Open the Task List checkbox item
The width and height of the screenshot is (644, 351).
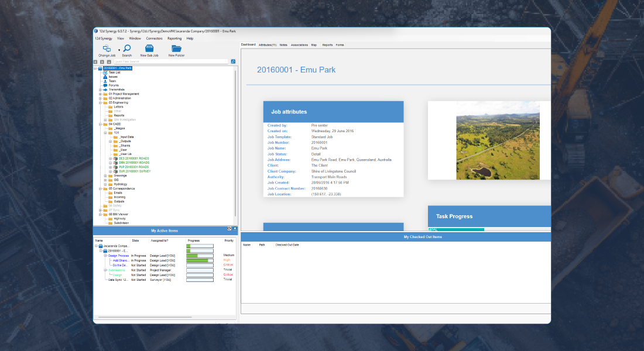(x=105, y=73)
